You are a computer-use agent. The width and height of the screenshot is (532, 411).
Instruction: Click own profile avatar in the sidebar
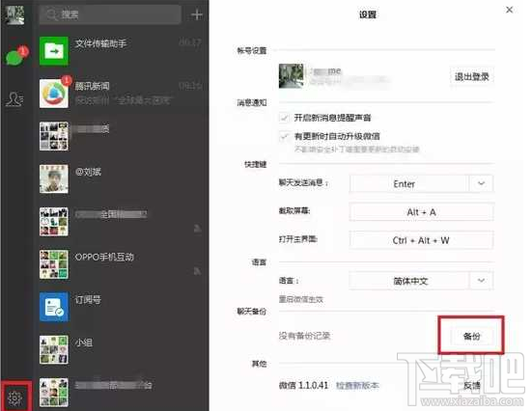(14, 14)
